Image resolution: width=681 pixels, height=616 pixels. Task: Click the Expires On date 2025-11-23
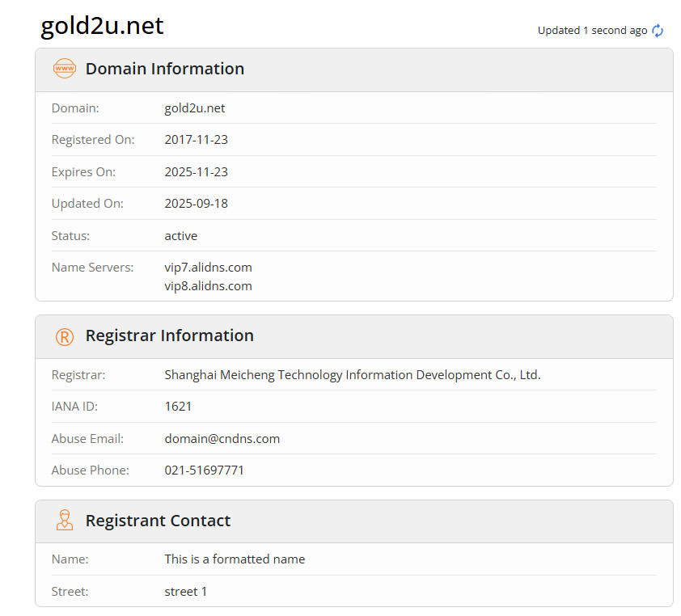[x=196, y=172]
